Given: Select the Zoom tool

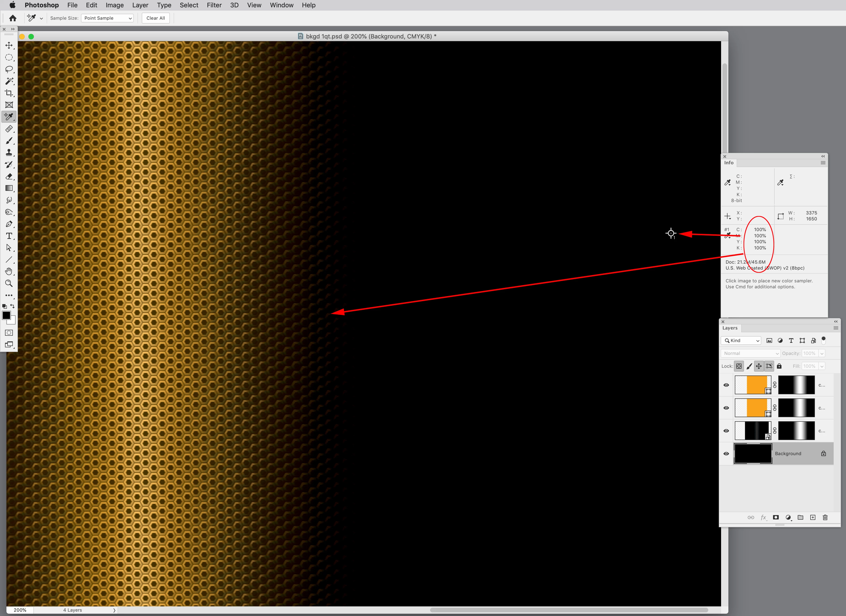Looking at the screenshot, I should 9,284.
